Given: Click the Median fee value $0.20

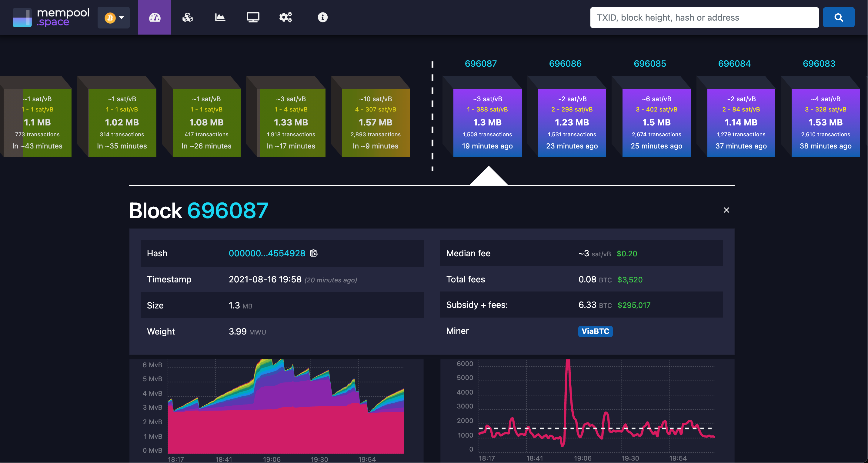Looking at the screenshot, I should point(627,253).
